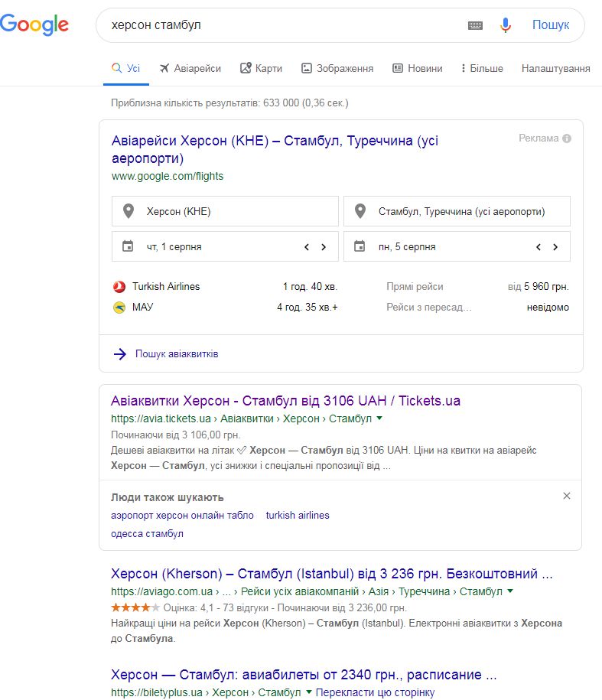This screenshot has height=700, width=602.
Task: Expand the Більше menu
Action: coord(482,68)
